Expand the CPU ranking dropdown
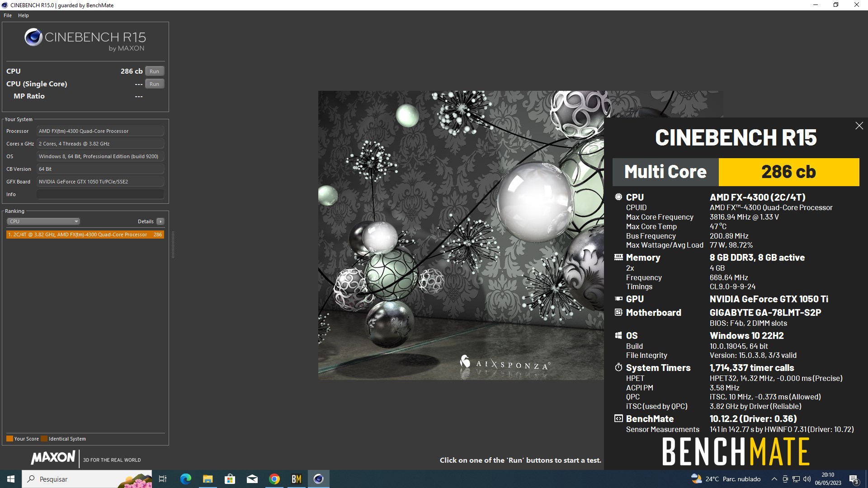This screenshot has width=868, height=488. point(43,221)
